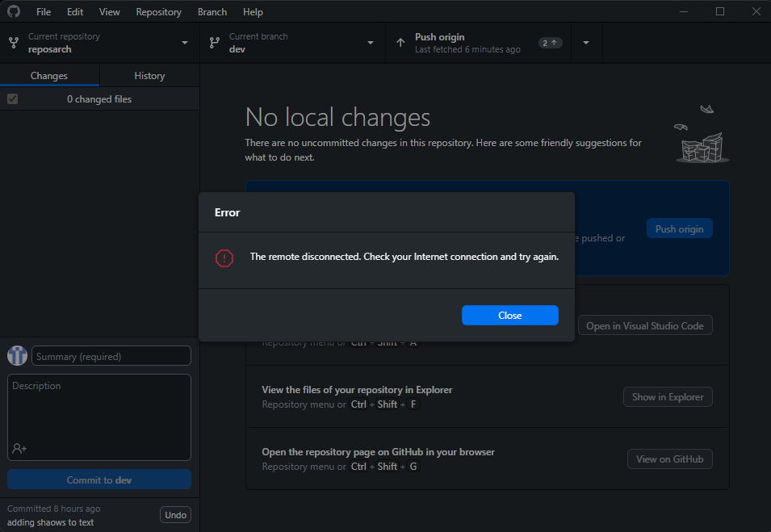Expand the Current branch dropdown

pyautogui.click(x=370, y=43)
